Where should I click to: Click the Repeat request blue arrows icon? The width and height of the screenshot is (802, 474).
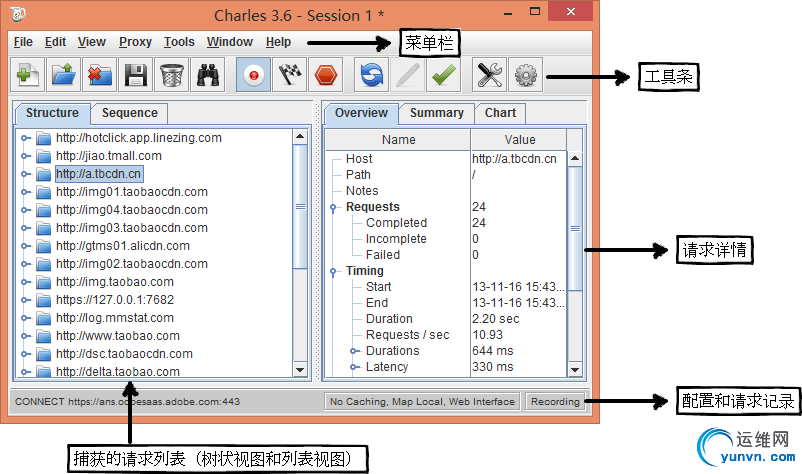click(x=371, y=75)
